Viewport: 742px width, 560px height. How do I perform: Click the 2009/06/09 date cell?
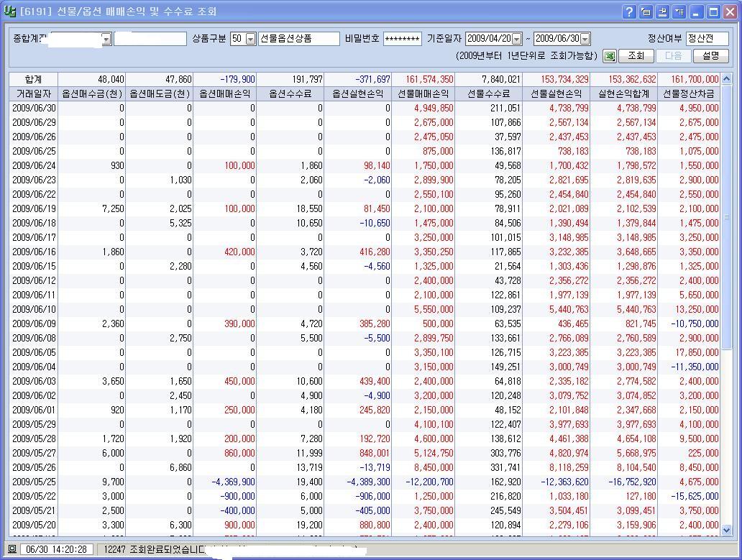click(x=34, y=323)
